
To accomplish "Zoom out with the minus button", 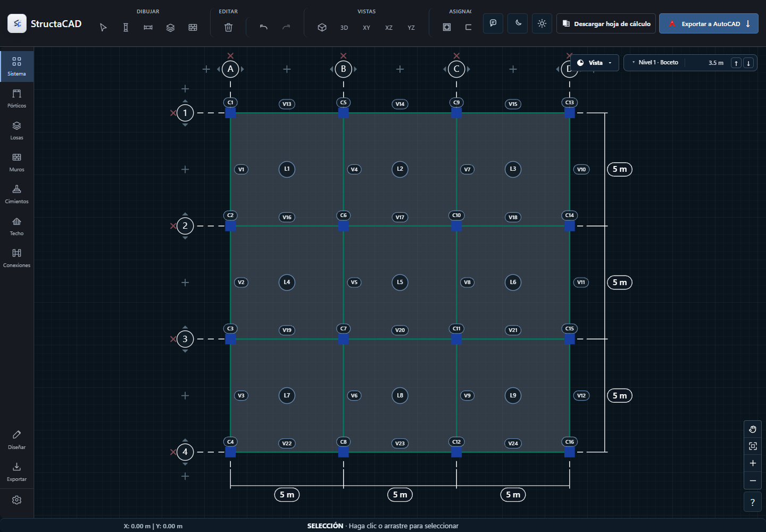I will pos(753,480).
